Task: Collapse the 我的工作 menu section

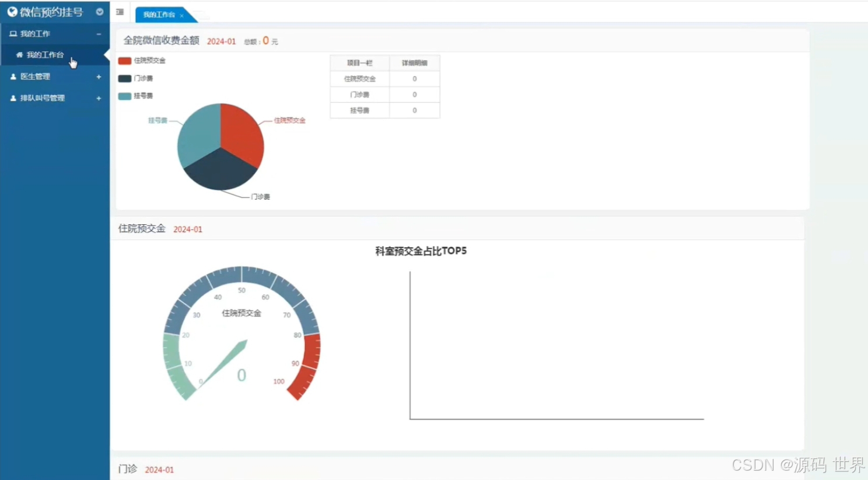Action: (x=99, y=34)
